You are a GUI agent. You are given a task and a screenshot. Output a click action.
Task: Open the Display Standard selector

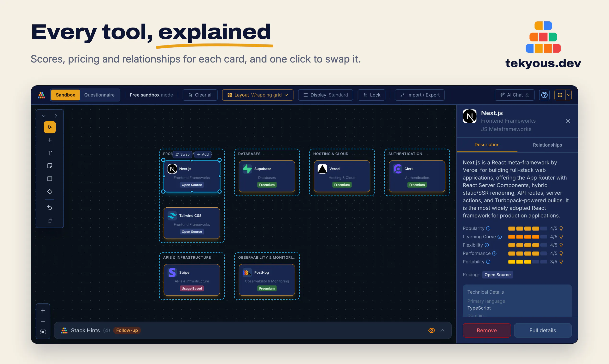pyautogui.click(x=325, y=95)
